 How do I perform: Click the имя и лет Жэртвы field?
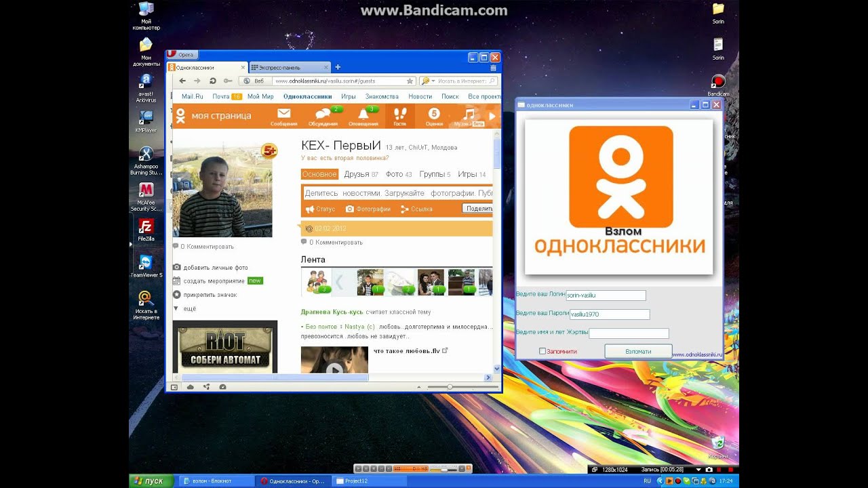click(629, 333)
